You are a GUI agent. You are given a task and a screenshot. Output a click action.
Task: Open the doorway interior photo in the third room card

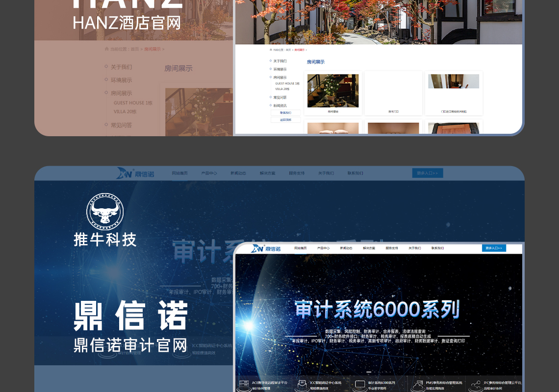[x=454, y=81]
